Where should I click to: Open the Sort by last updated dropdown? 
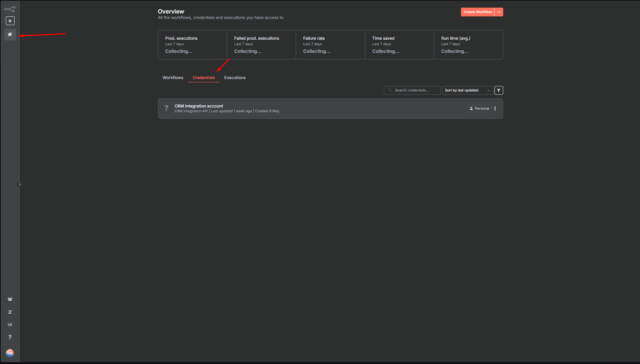(467, 90)
